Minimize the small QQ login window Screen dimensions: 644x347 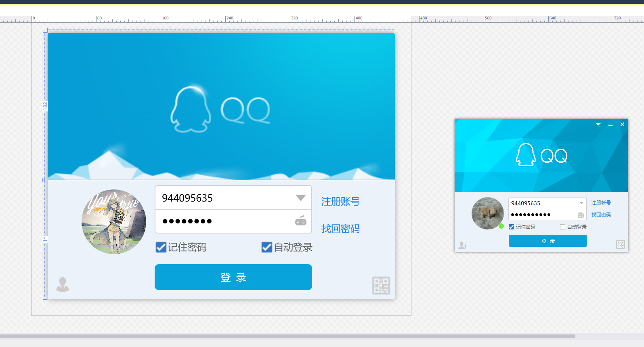pyautogui.click(x=610, y=125)
